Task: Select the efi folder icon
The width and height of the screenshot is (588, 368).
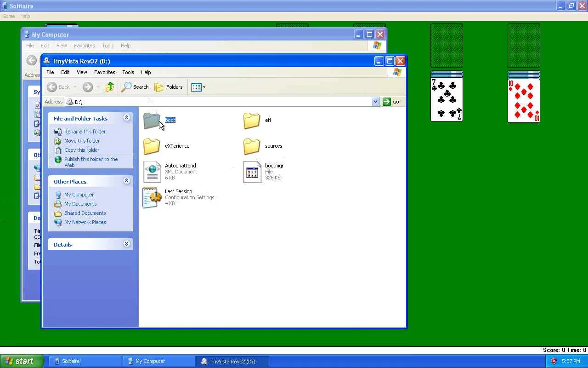Action: tap(252, 121)
